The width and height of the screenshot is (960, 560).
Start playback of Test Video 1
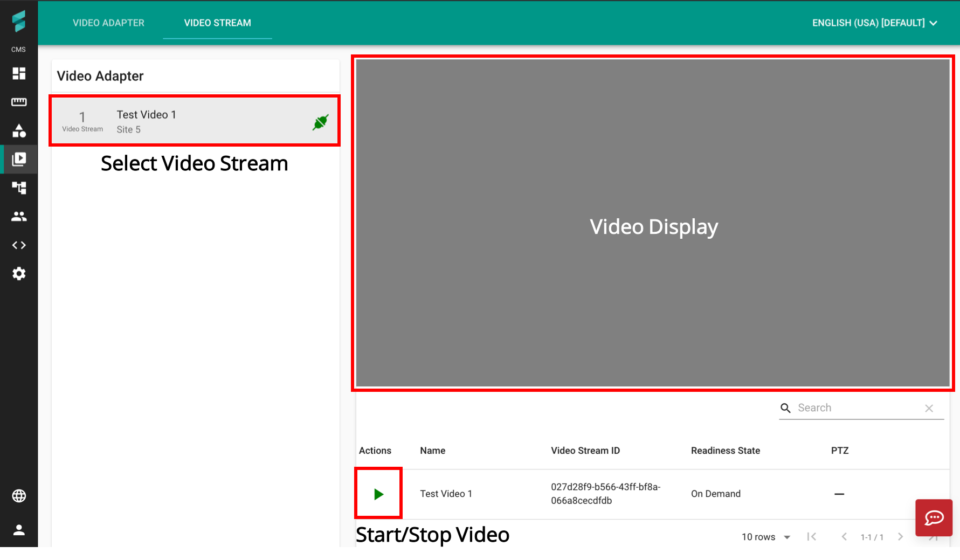click(378, 494)
